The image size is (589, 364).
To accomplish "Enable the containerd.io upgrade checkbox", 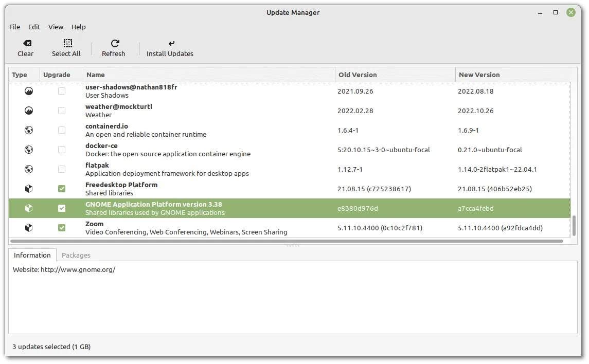I will click(x=62, y=130).
